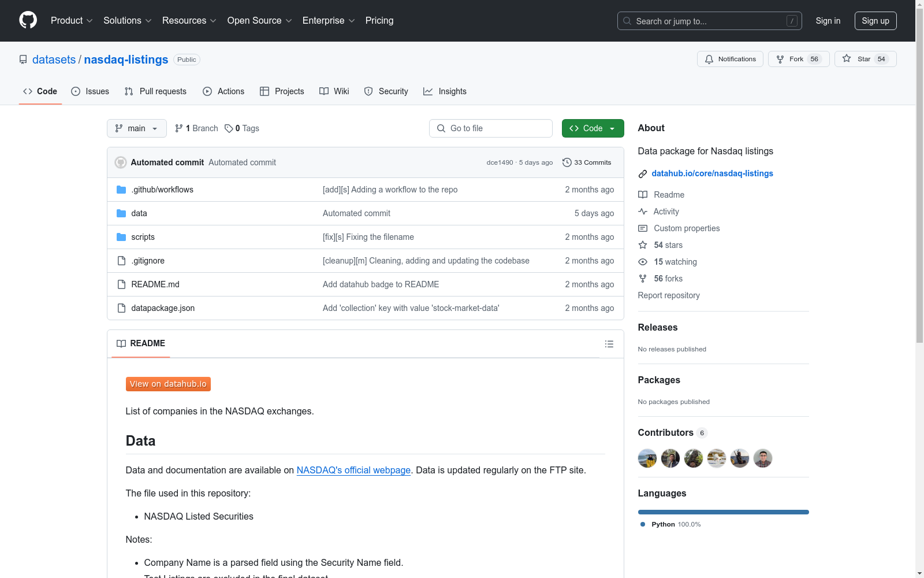Viewport: 924px width, 578px height.
Task: View the 33 Commits history link
Action: 587,162
